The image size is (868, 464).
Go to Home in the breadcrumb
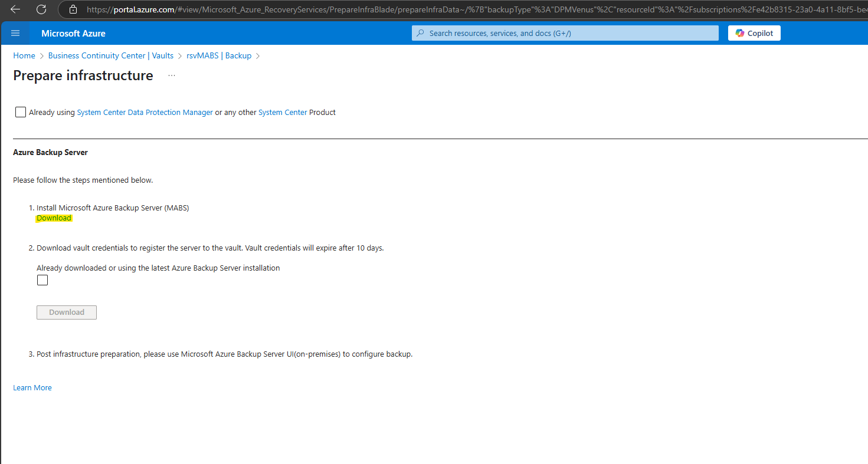click(24, 55)
